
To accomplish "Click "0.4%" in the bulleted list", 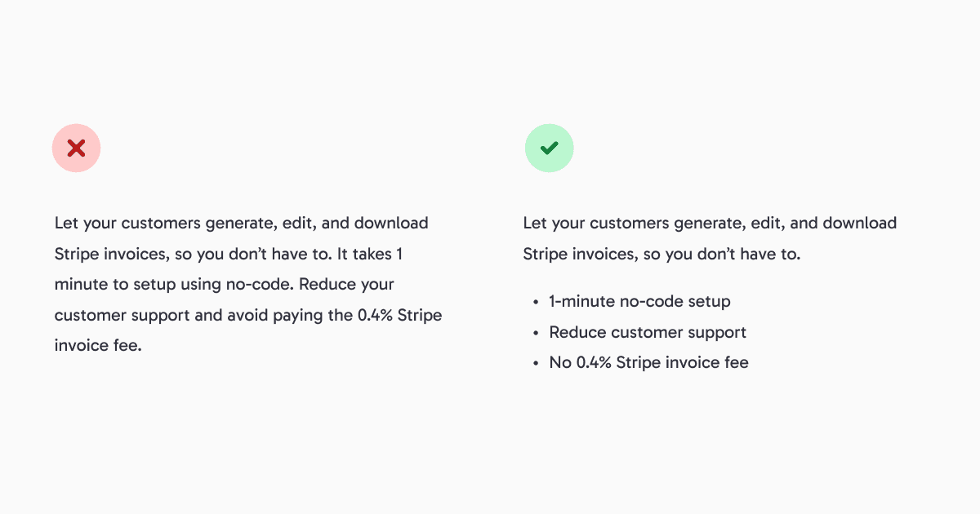I will (x=595, y=363).
